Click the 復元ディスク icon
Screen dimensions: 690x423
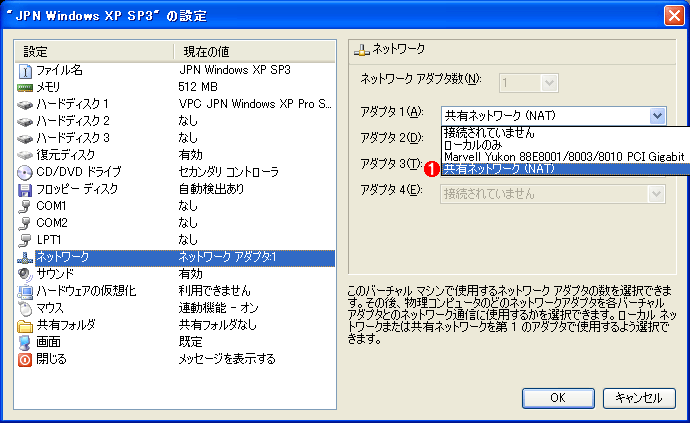[25, 155]
